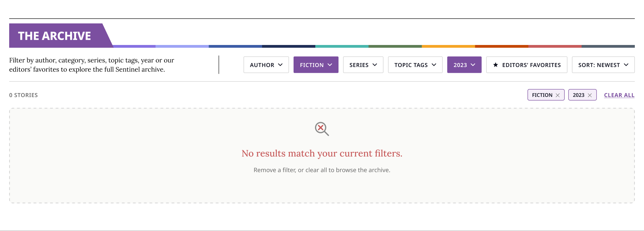
Task: Open the Fiction category dropdown
Action: coord(316,65)
